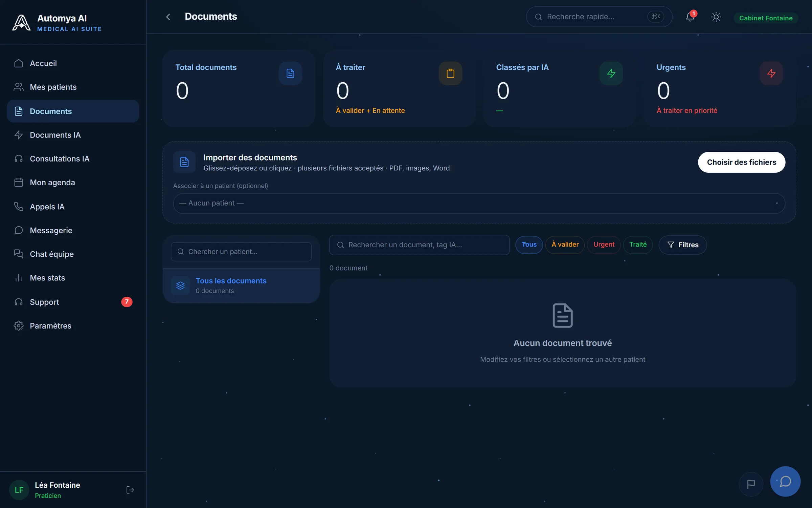Image resolution: width=812 pixels, height=508 pixels.
Task: Click the Total documents file icon
Action: point(290,73)
